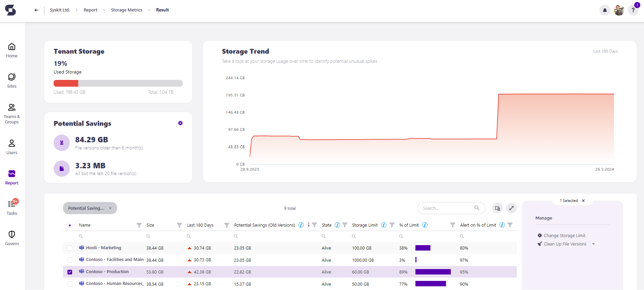Open the notifications bell
The height and width of the screenshot is (290, 644).
tap(605, 10)
